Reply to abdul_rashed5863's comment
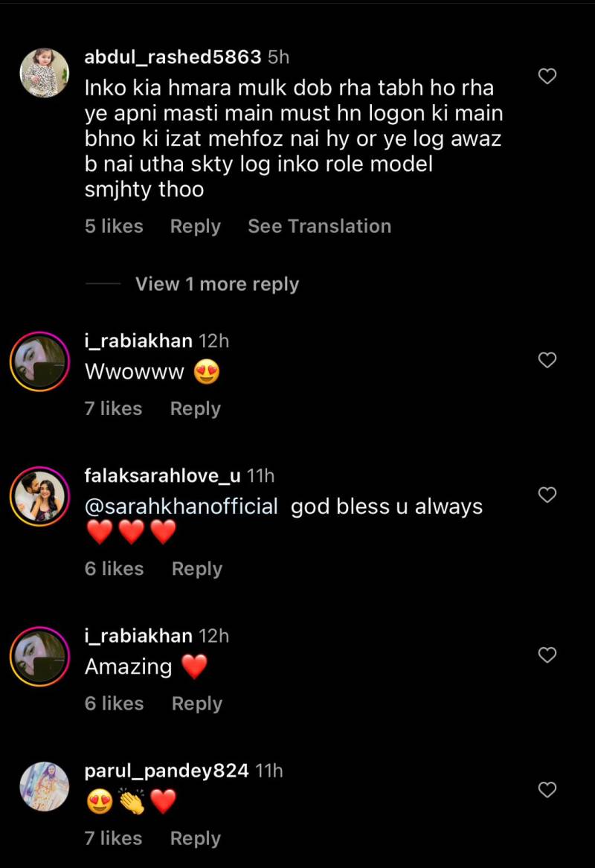This screenshot has height=868, width=595. pyautogui.click(x=196, y=226)
